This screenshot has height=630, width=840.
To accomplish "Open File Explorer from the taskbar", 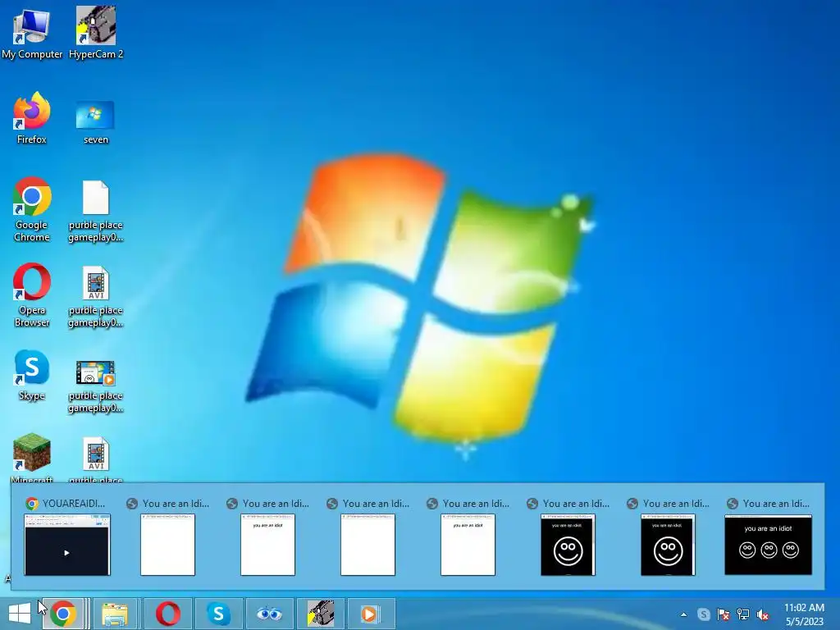I will [115, 614].
